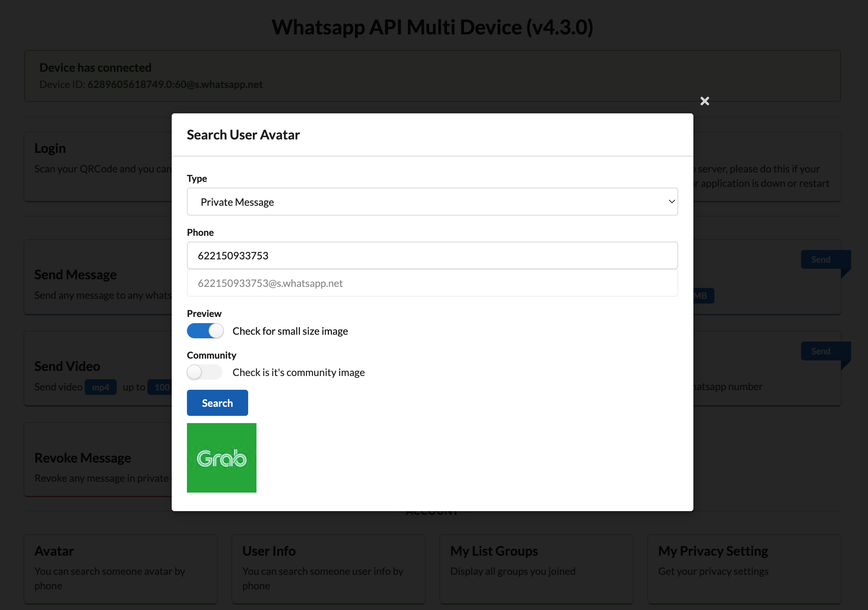Click the Send ribbon on Send Message row

tap(821, 260)
